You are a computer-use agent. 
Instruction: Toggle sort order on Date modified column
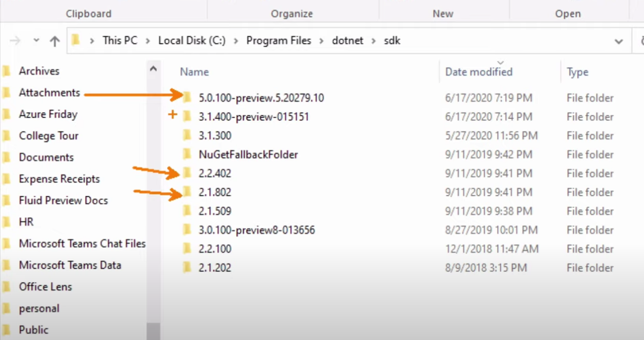[x=478, y=72]
